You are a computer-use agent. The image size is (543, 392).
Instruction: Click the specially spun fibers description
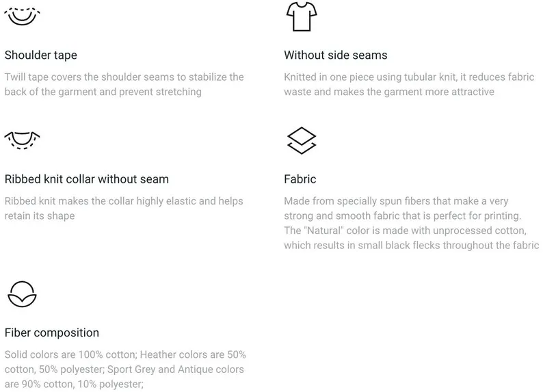click(412, 223)
